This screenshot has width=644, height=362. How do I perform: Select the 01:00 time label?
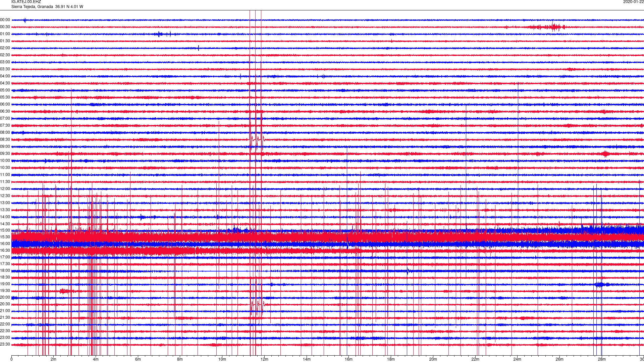pos(5,34)
